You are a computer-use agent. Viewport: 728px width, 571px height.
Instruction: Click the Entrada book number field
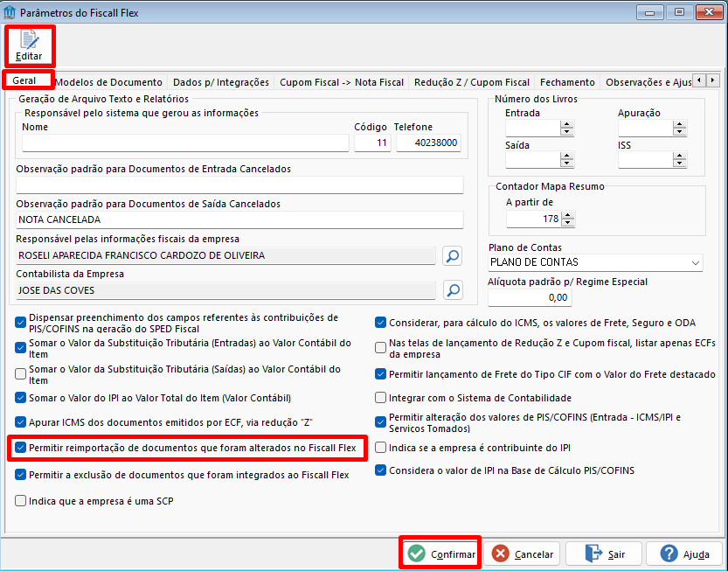[x=532, y=129]
